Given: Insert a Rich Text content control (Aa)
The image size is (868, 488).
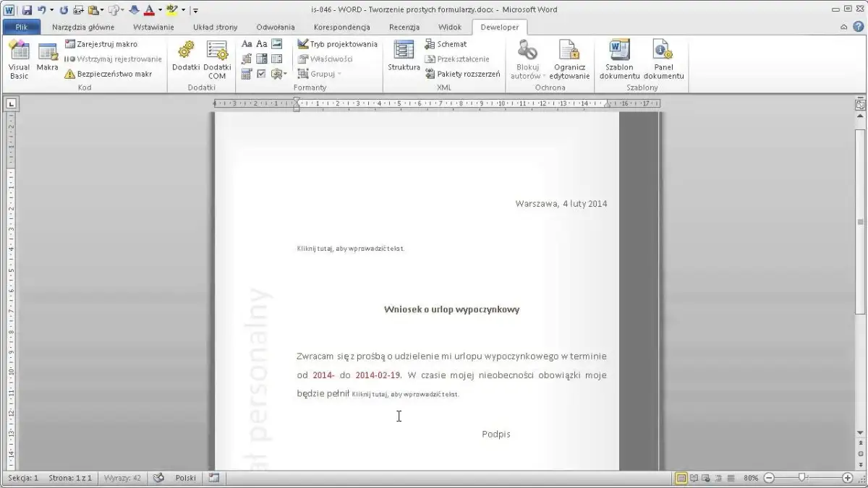Looking at the screenshot, I should (247, 44).
